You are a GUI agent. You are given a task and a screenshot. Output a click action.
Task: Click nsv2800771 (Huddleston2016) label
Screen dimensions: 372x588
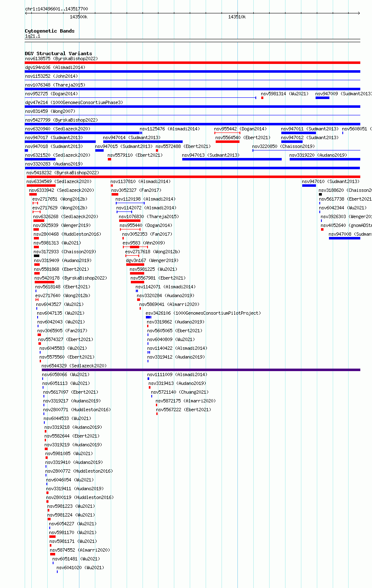pos(77,410)
